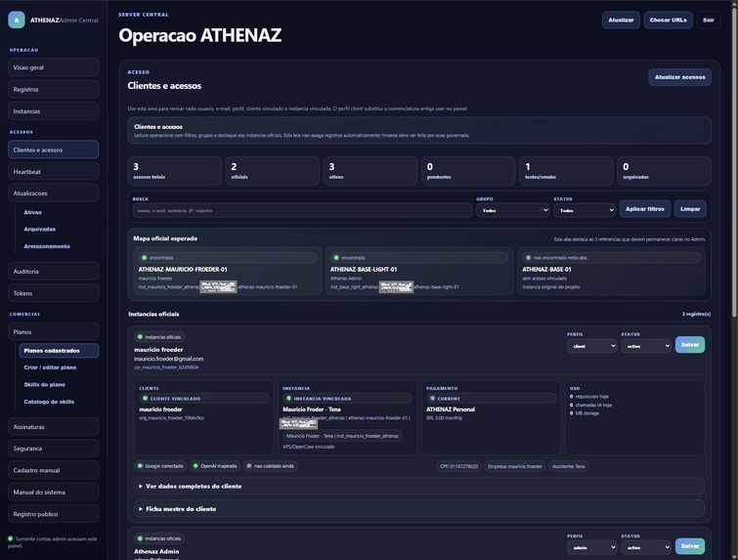Image resolution: width=738 pixels, height=560 pixels.
Task: Open Skills do plano
Action: click(x=45, y=384)
